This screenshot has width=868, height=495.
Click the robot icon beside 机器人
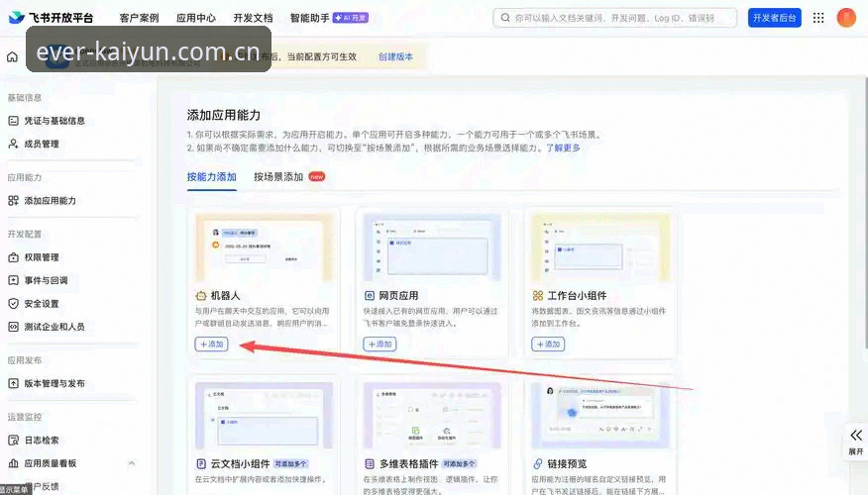point(201,296)
